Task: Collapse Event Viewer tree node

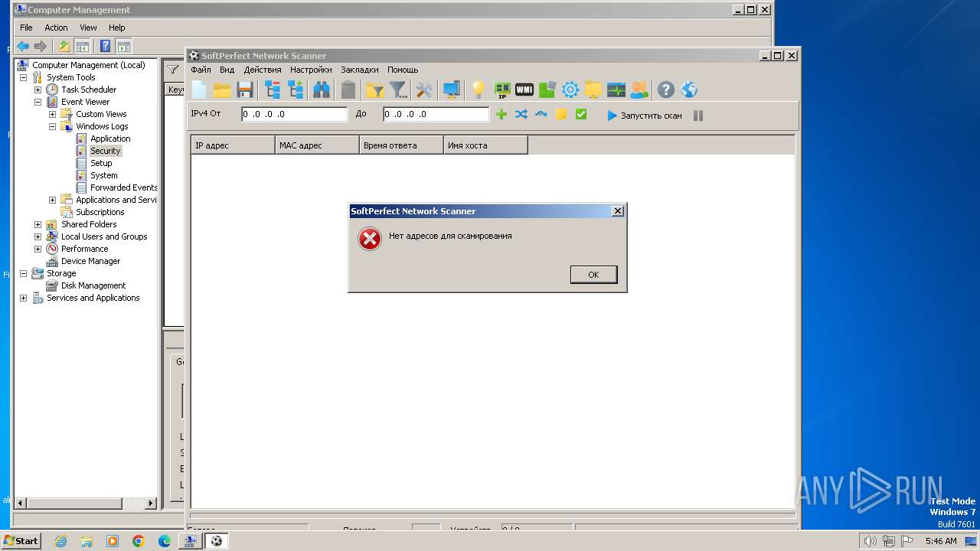Action: [x=38, y=102]
